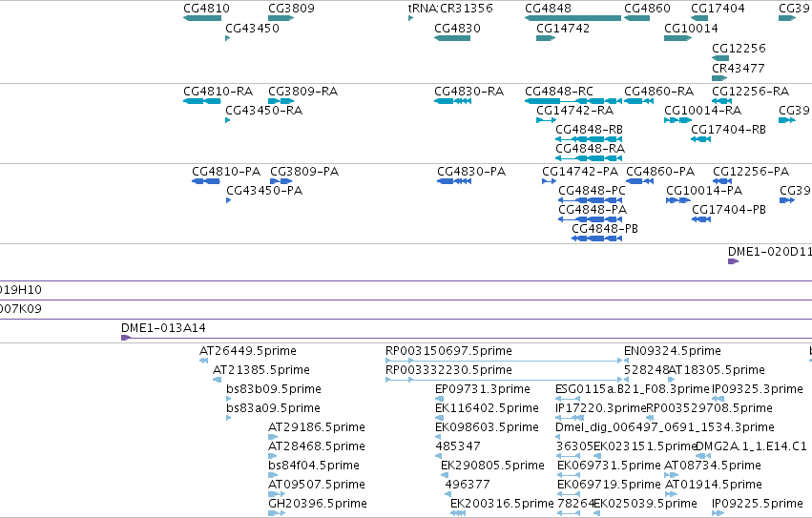The image size is (812, 518).
Task: Click the tRNA:CR31356 feature
Action: click(410, 18)
